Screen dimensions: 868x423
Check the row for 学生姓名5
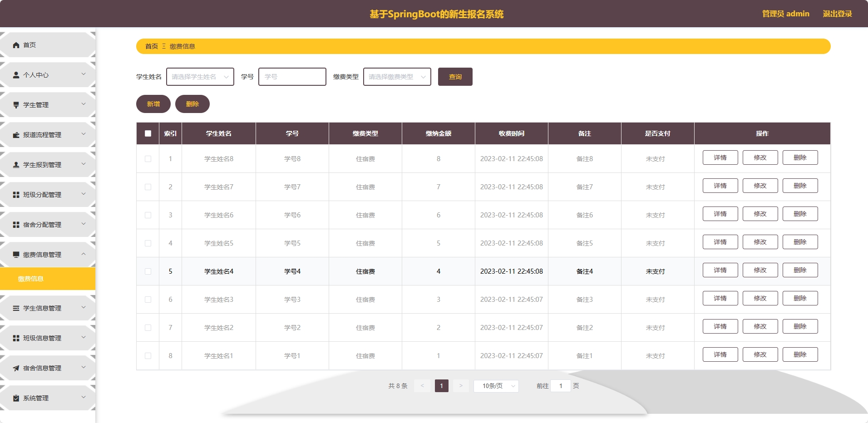148,243
